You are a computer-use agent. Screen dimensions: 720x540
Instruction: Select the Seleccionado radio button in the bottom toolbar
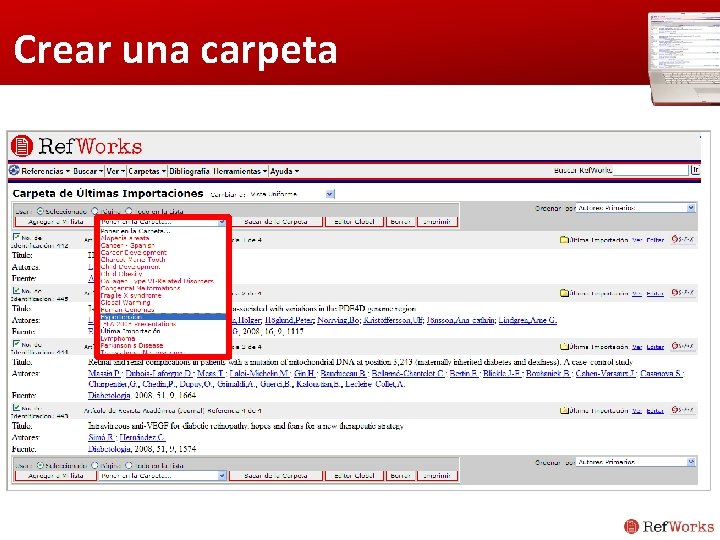[x=40, y=465]
